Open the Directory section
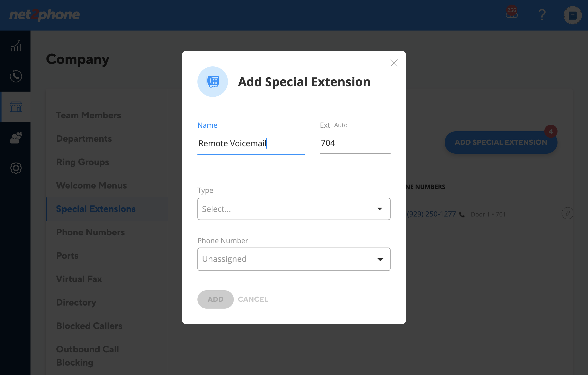588x375 pixels. pyautogui.click(x=76, y=302)
